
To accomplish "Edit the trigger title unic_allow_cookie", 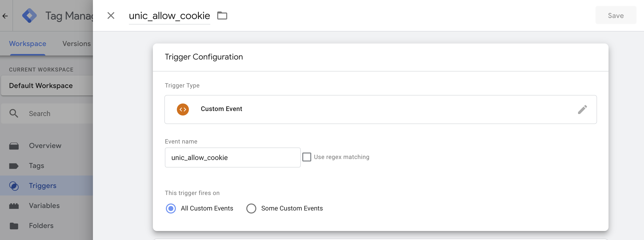I will tap(169, 16).
